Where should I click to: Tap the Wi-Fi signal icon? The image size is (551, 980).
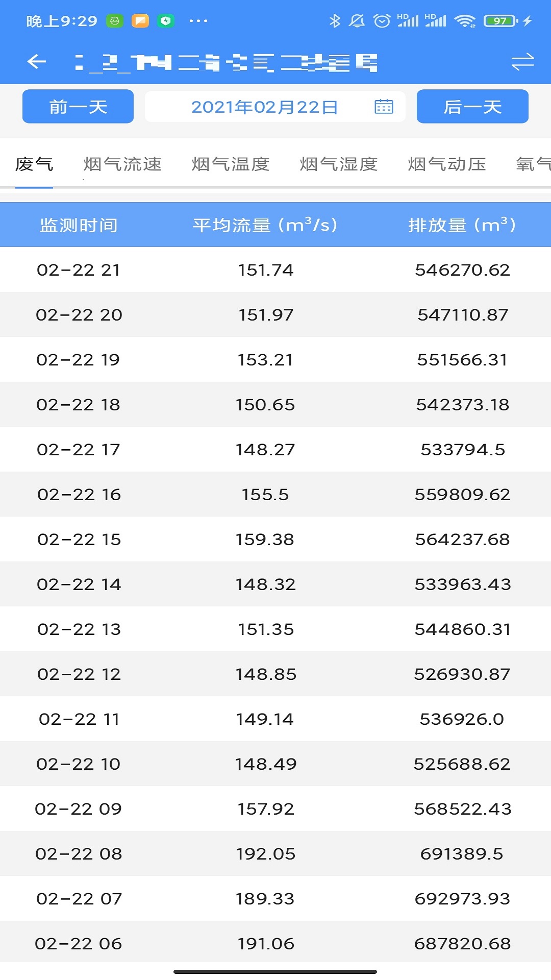click(465, 21)
